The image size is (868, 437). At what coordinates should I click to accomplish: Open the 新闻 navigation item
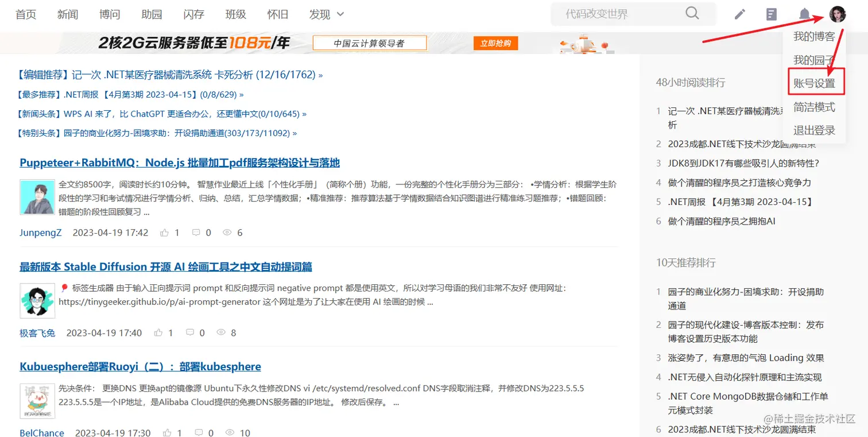point(67,14)
